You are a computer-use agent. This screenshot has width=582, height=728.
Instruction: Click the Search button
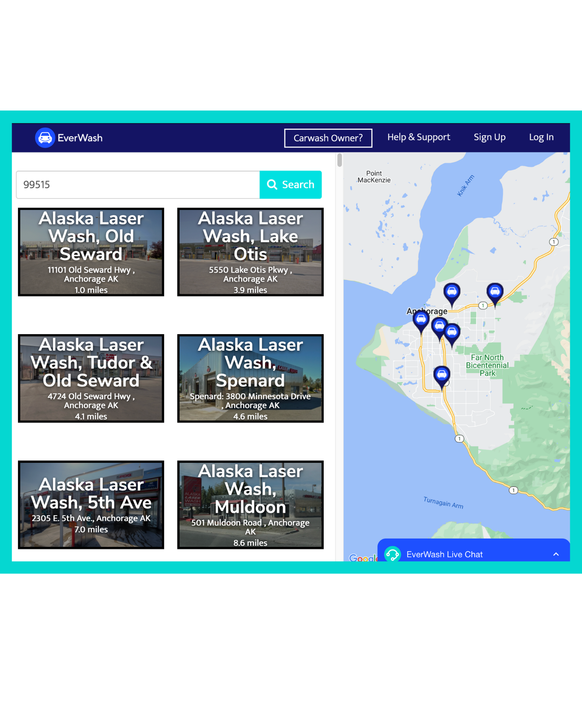[290, 185]
